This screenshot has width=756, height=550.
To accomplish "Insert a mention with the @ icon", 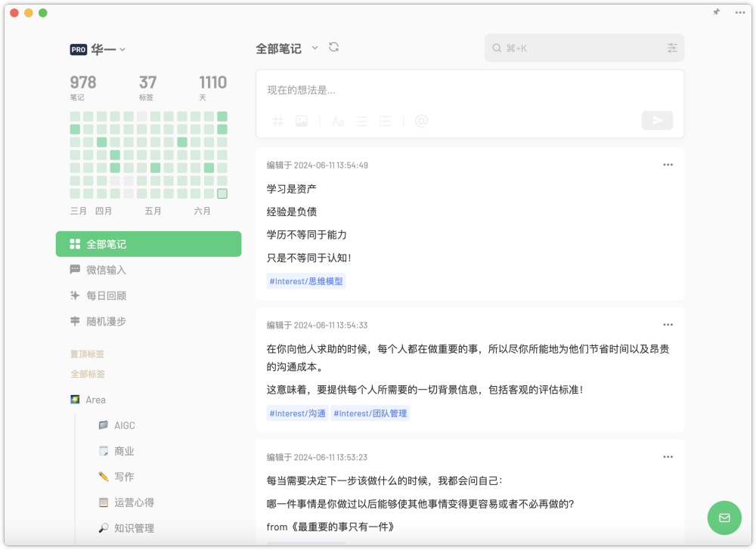I will point(421,121).
